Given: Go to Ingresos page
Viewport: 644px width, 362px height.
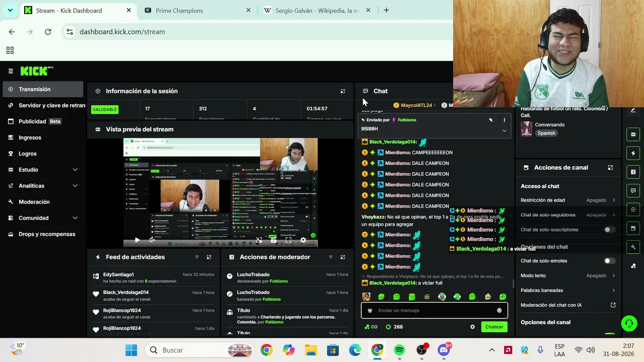Looking at the screenshot, I should [43, 138].
